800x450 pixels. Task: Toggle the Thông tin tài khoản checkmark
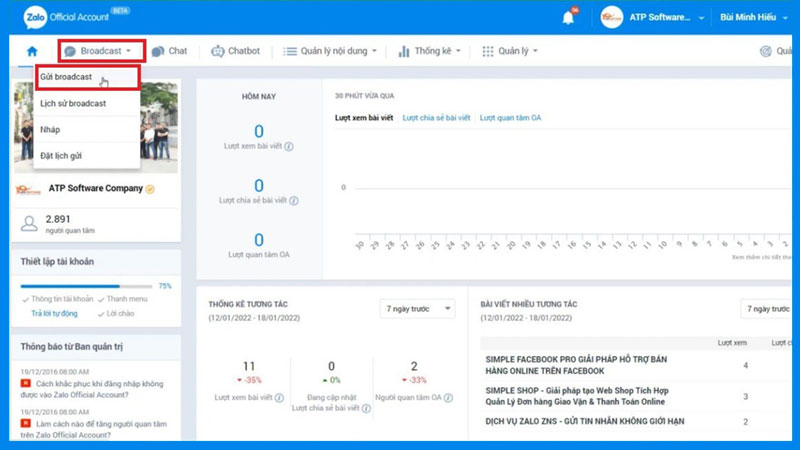pos(25,299)
